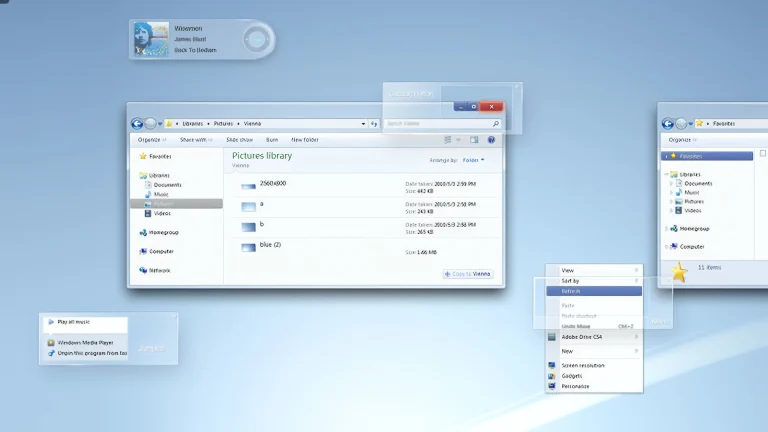The width and height of the screenshot is (768, 432).
Task: Open the Organize menu in the Vienna window
Action: coord(152,140)
